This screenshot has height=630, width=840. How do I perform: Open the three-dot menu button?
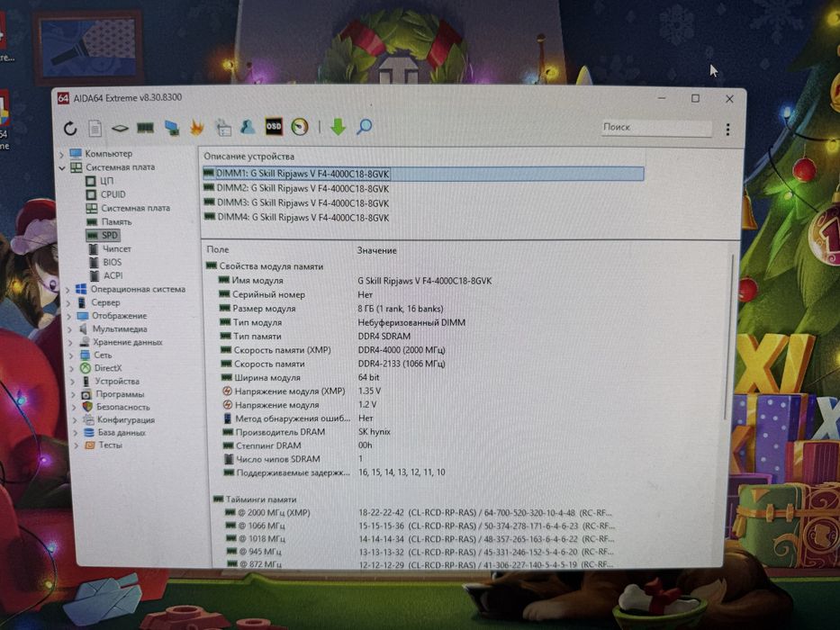(x=727, y=129)
